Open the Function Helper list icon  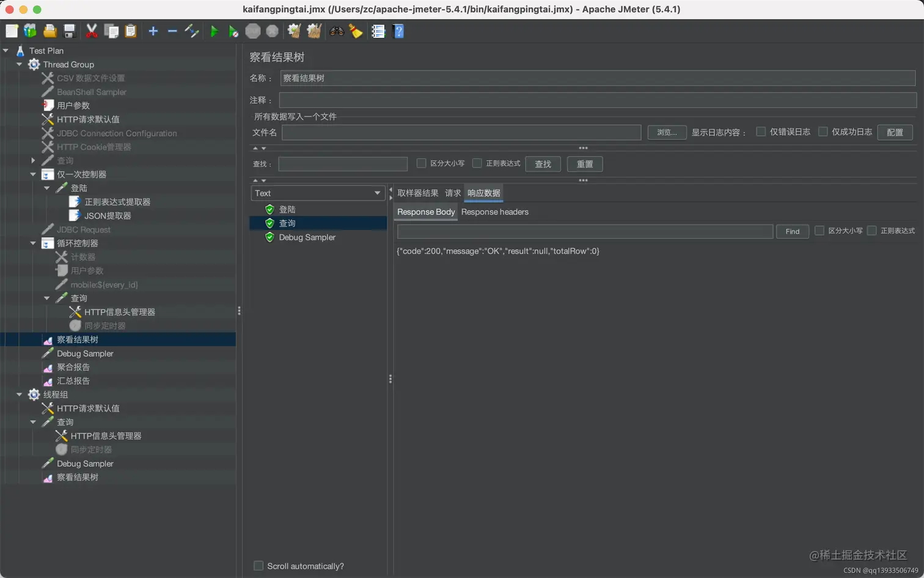pyautogui.click(x=378, y=31)
